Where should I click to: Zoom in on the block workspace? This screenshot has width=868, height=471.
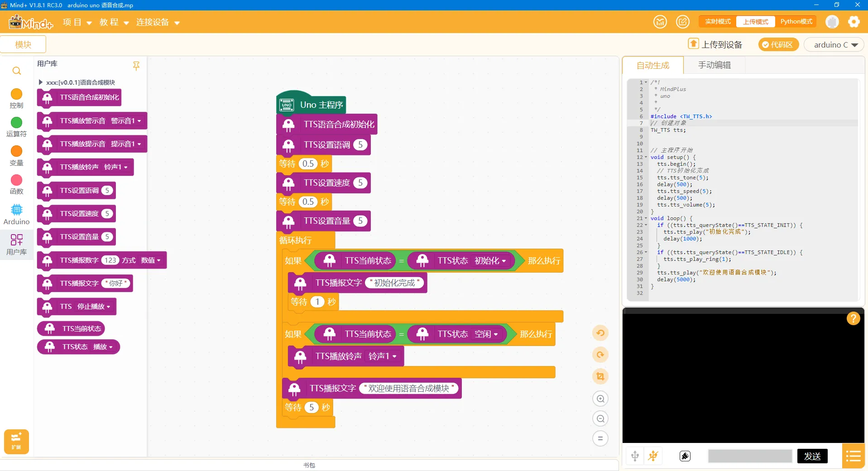600,399
